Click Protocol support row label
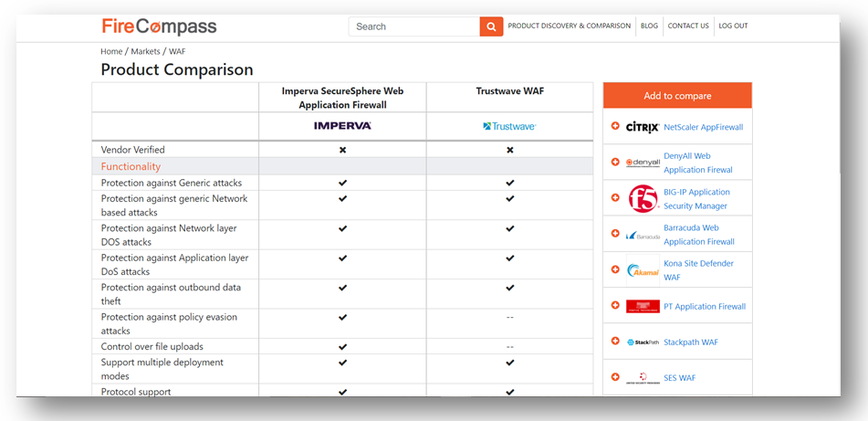The width and height of the screenshot is (868, 421). point(136,392)
